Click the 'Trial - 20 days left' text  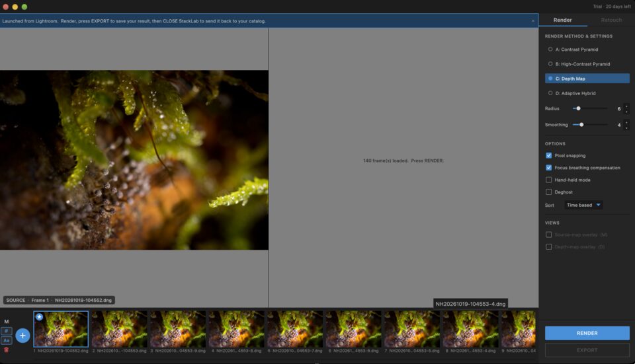(612, 7)
